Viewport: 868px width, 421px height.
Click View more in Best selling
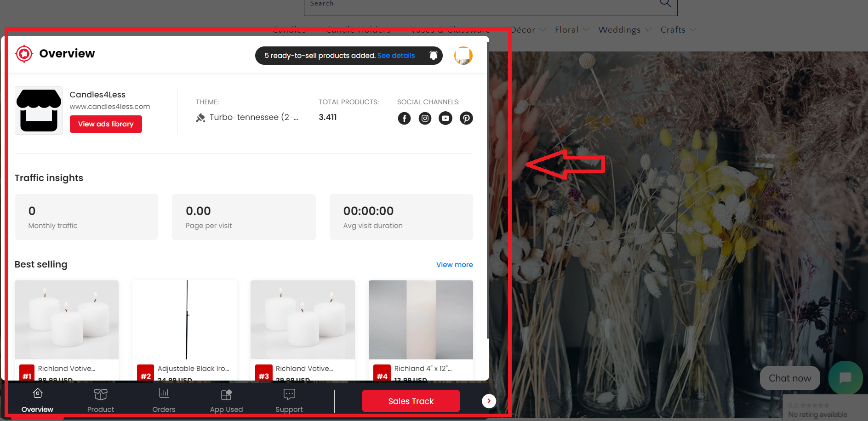coord(454,265)
